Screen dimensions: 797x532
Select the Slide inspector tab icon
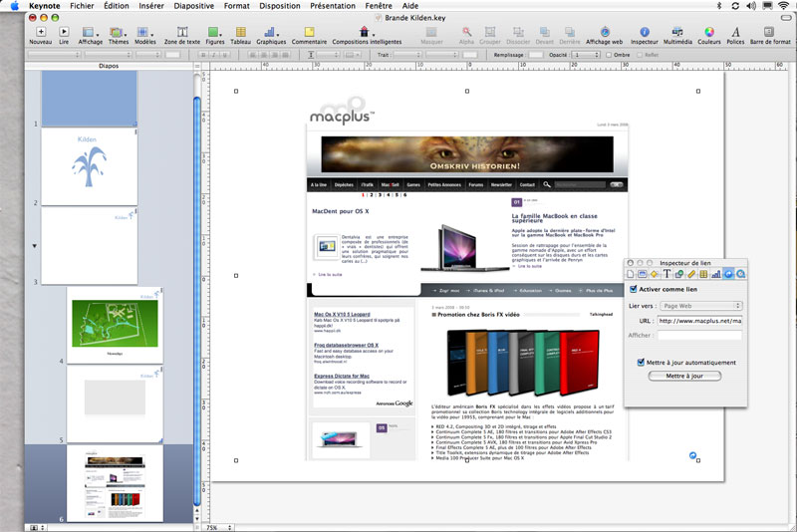[x=643, y=274]
